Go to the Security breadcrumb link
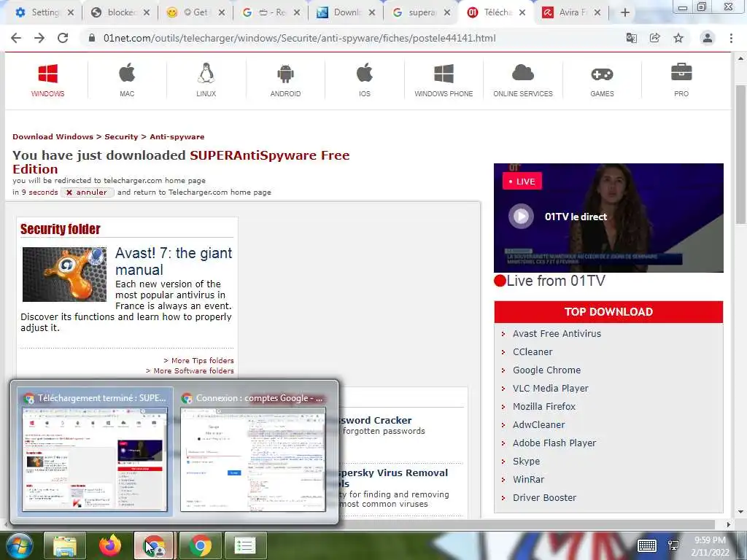The width and height of the screenshot is (747, 560). (x=121, y=136)
